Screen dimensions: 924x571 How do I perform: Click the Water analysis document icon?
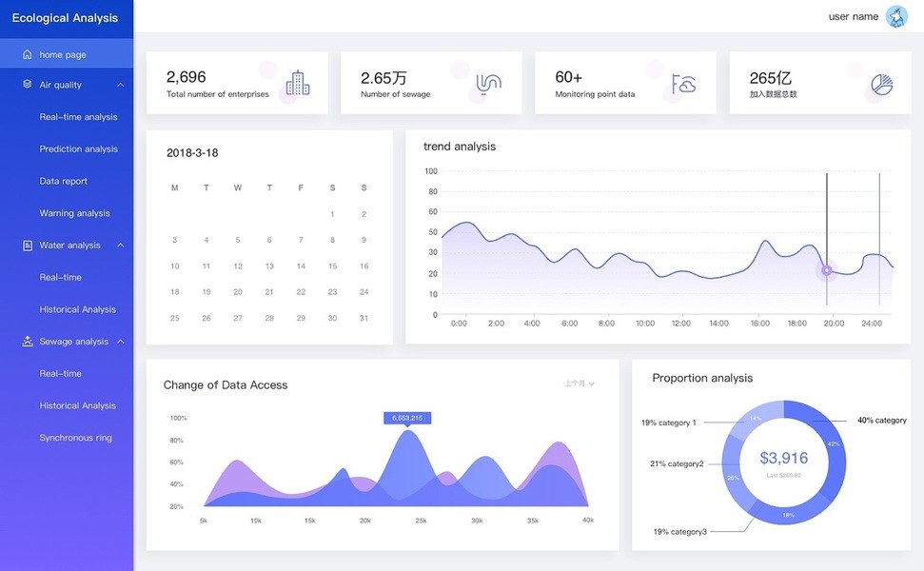tap(27, 246)
